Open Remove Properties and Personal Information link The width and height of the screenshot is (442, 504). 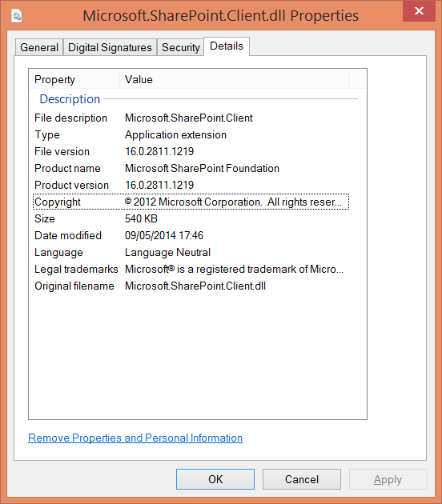pos(135,438)
